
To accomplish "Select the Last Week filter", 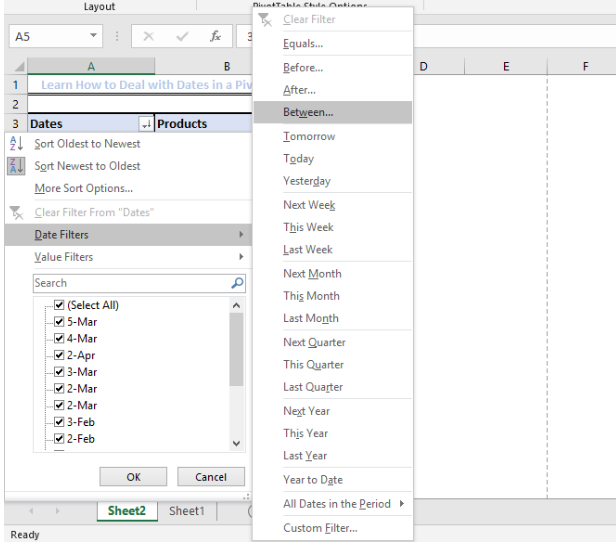I will click(333, 250).
